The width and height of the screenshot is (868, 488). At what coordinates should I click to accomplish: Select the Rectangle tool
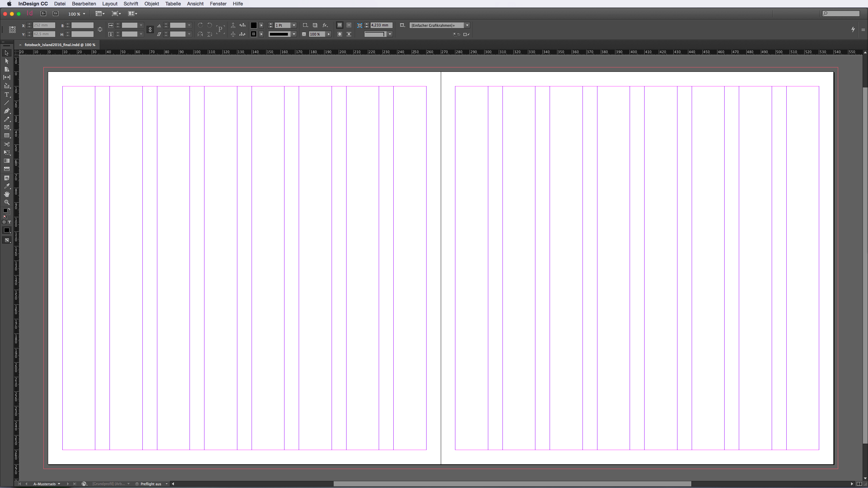tap(6, 136)
